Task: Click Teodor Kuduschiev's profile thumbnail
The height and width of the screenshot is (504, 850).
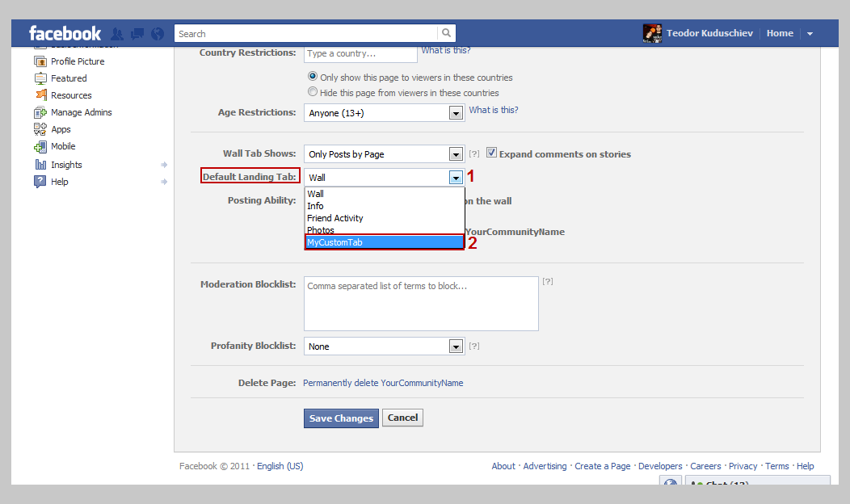Action: (652, 33)
